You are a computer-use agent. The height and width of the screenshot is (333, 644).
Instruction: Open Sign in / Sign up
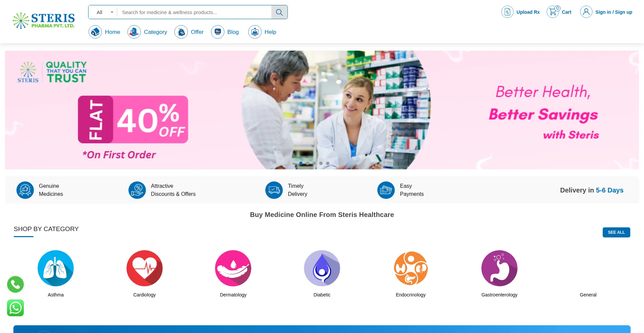point(614,12)
